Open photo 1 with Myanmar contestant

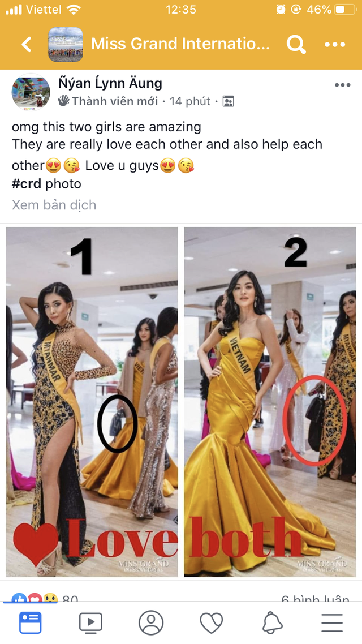pyautogui.click(x=92, y=402)
